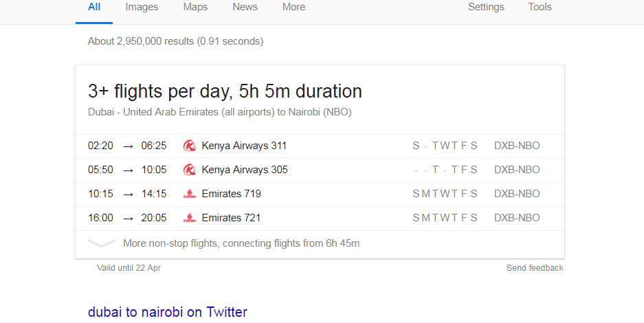Click Emirates logo for flight 719
644x323 pixels.
[190, 194]
